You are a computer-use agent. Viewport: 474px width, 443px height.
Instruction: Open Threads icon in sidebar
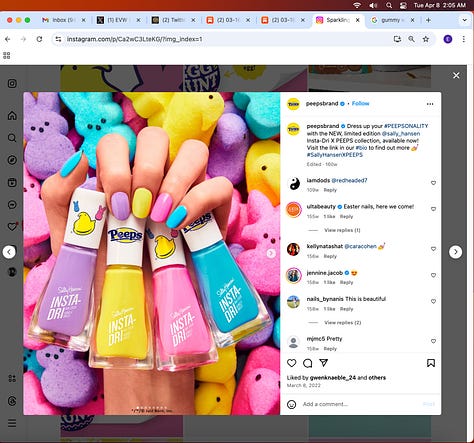[12, 401]
